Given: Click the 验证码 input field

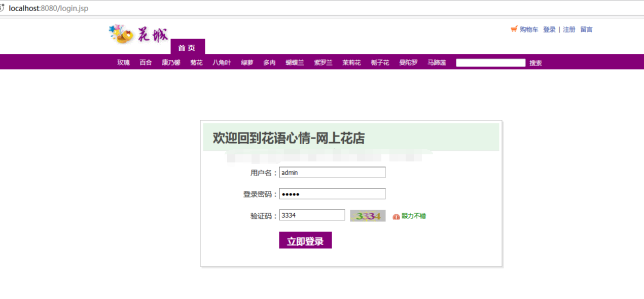Looking at the screenshot, I should point(312,215).
